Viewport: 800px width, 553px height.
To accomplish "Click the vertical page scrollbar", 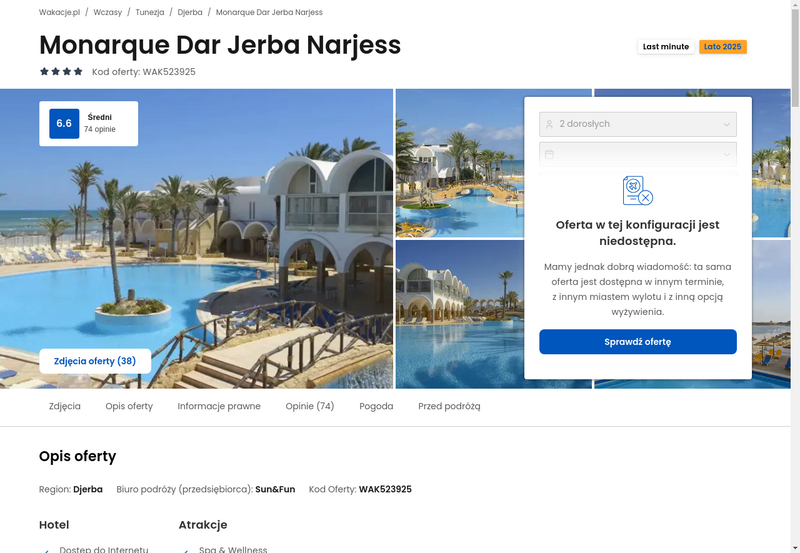I will point(795,276).
